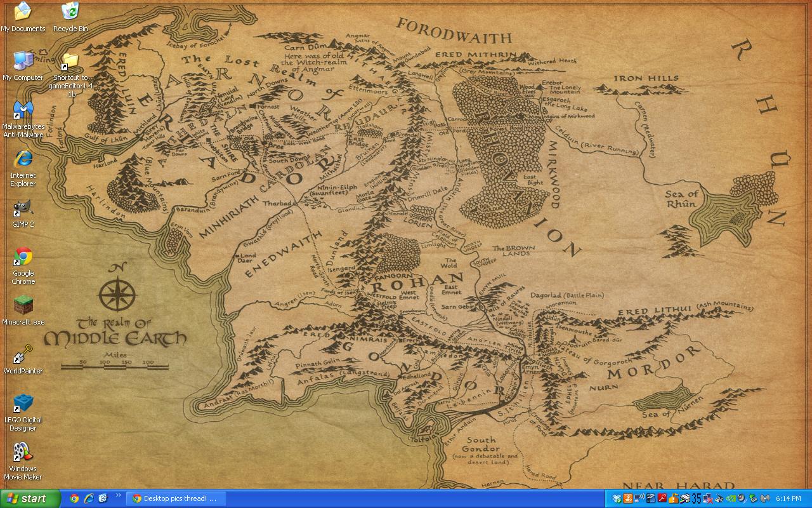Select Malwarebytes Anti-Malware desktop shortcut

pyautogui.click(x=23, y=119)
